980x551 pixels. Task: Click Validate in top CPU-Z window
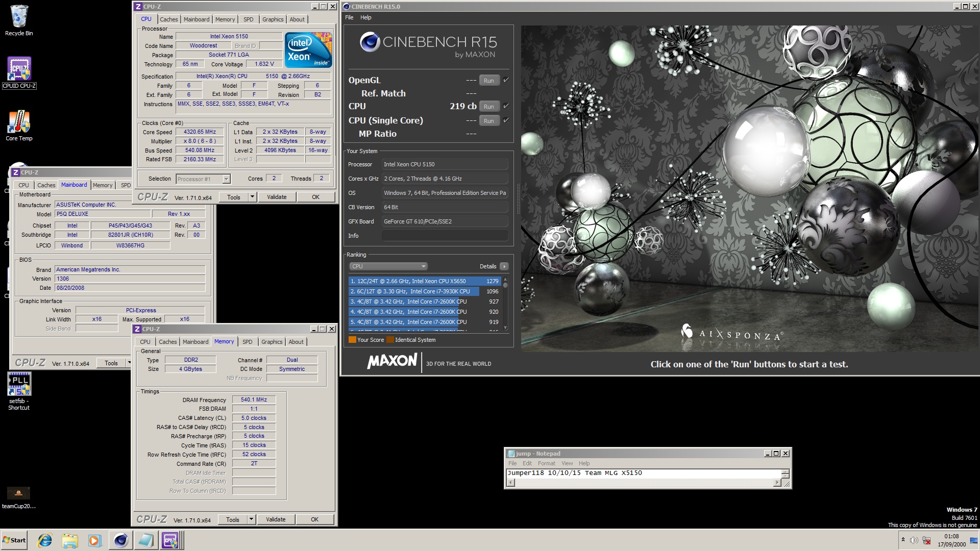click(x=277, y=197)
